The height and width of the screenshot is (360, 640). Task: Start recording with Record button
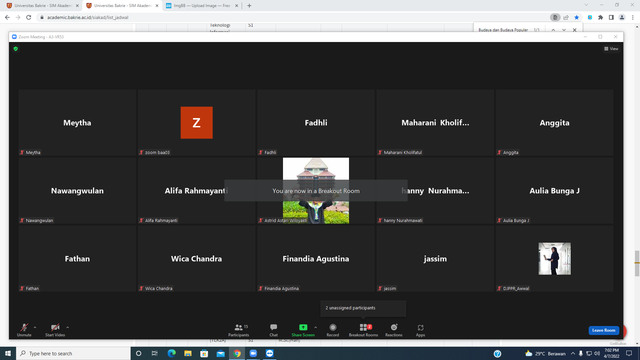(x=333, y=330)
